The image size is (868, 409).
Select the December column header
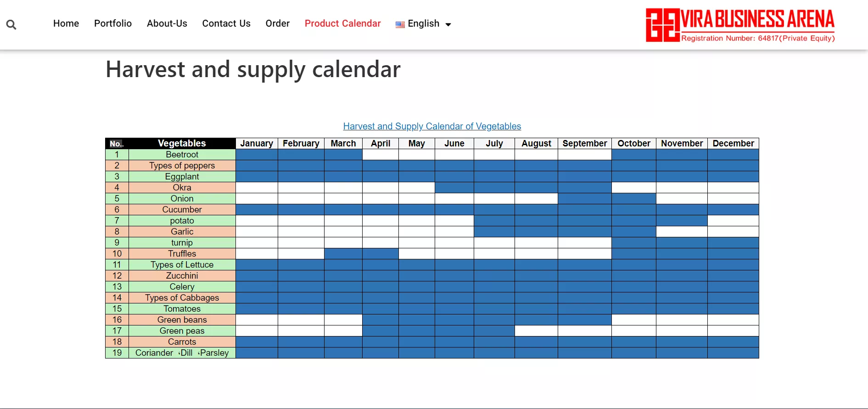point(733,144)
